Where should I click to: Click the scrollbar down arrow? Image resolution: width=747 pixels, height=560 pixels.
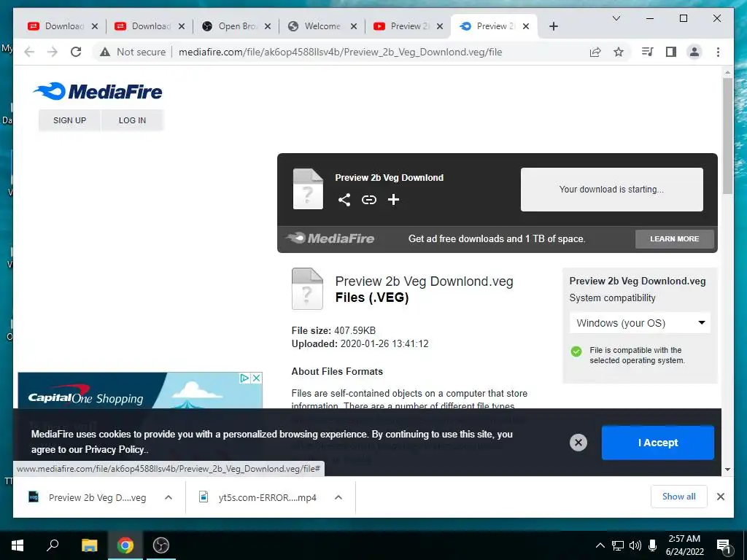pyautogui.click(x=727, y=470)
